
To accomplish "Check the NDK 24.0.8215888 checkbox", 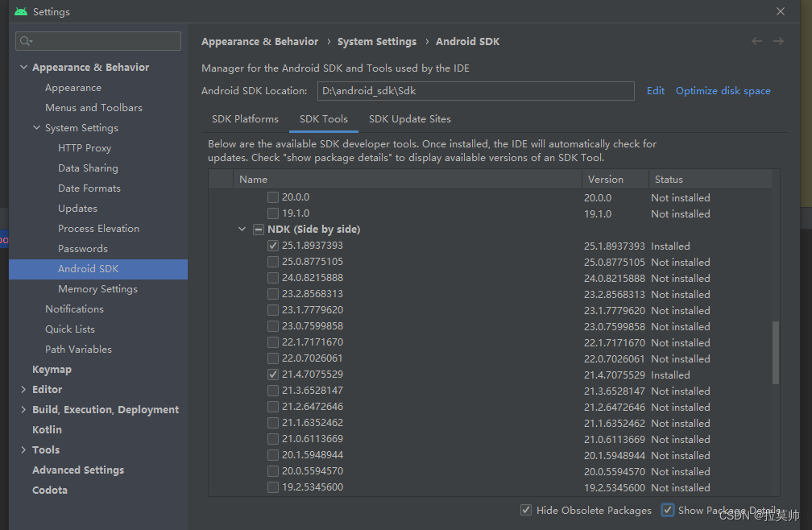I will pos(273,277).
